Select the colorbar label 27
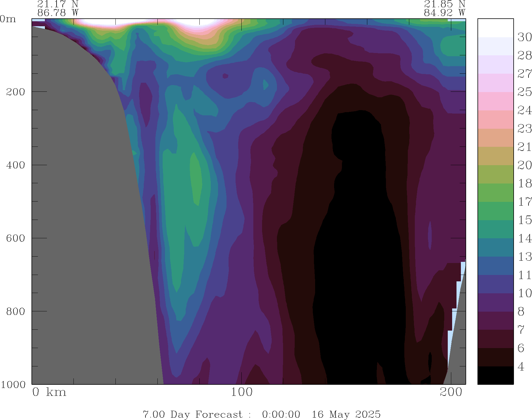 click(524, 74)
